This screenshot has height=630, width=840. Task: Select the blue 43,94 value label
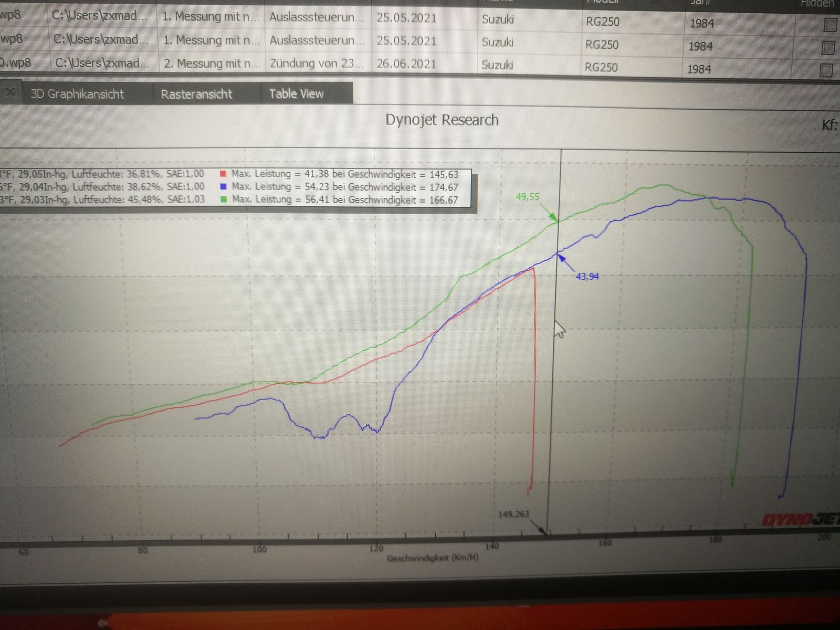point(587,277)
